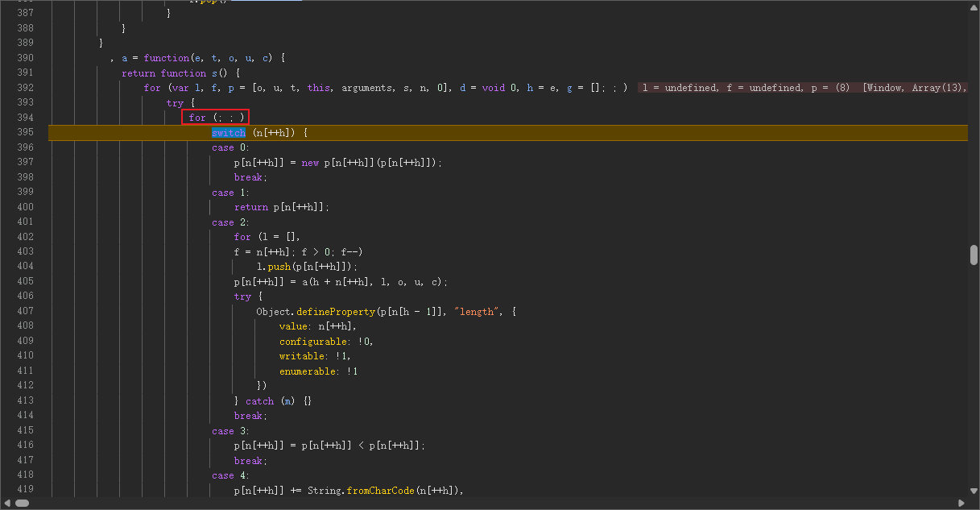Click the vertical scrollbar down arrow
The height and width of the screenshot is (510, 980).
pyautogui.click(x=974, y=491)
